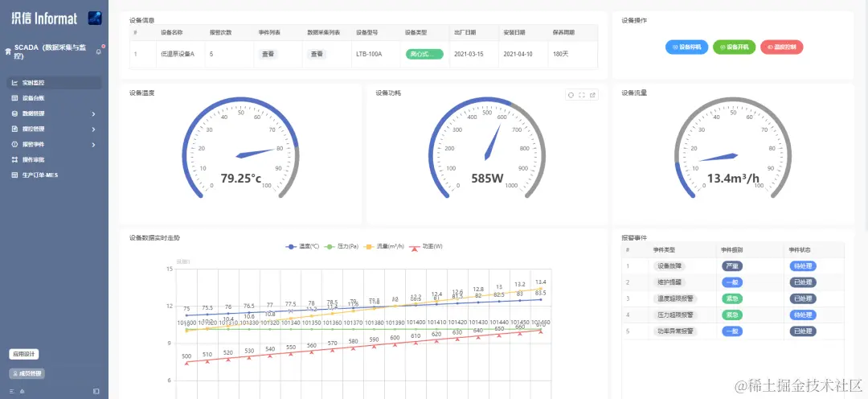Click the SCADA home icon
Image resolution: width=868 pixels, height=399 pixels.
pos(8,51)
